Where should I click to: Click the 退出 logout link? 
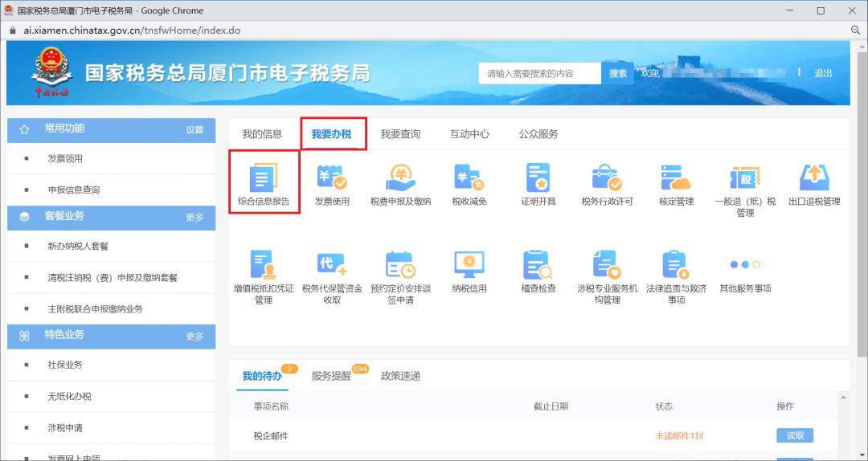823,73
